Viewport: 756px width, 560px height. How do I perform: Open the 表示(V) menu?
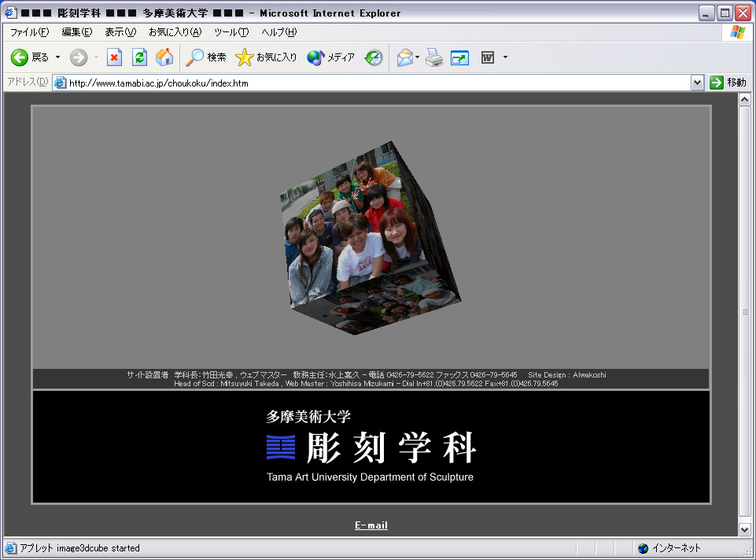pos(120,32)
